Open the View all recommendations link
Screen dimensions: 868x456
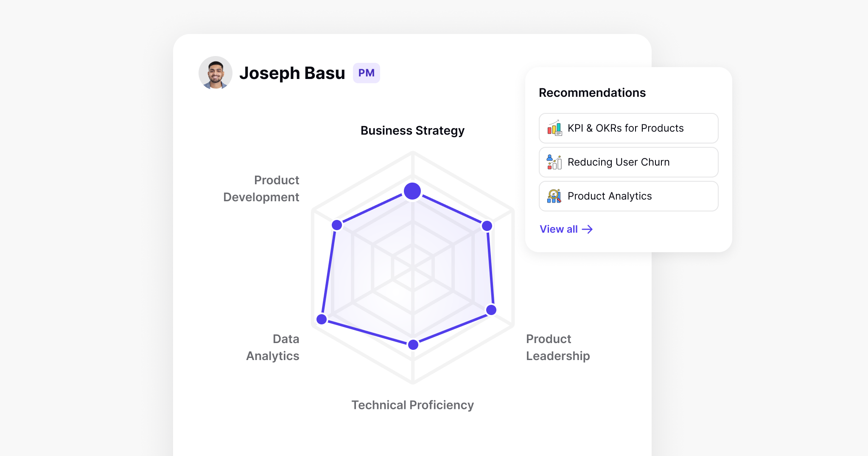point(559,229)
